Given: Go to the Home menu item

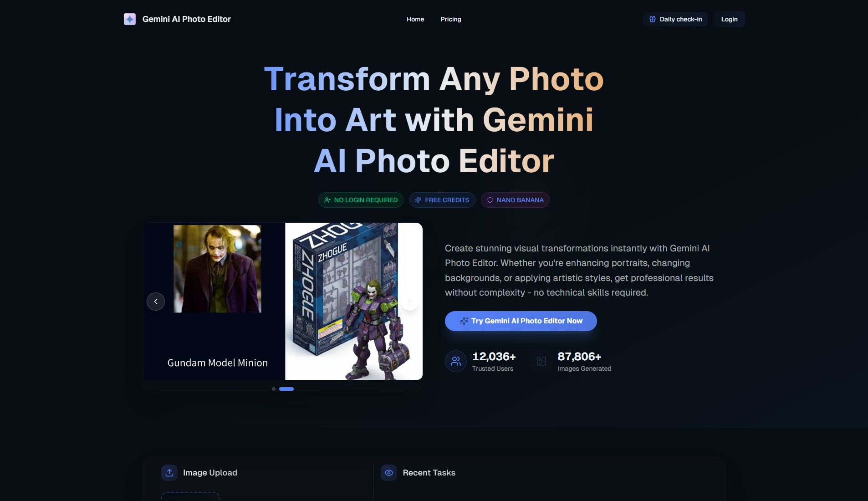Looking at the screenshot, I should pyautogui.click(x=415, y=19).
